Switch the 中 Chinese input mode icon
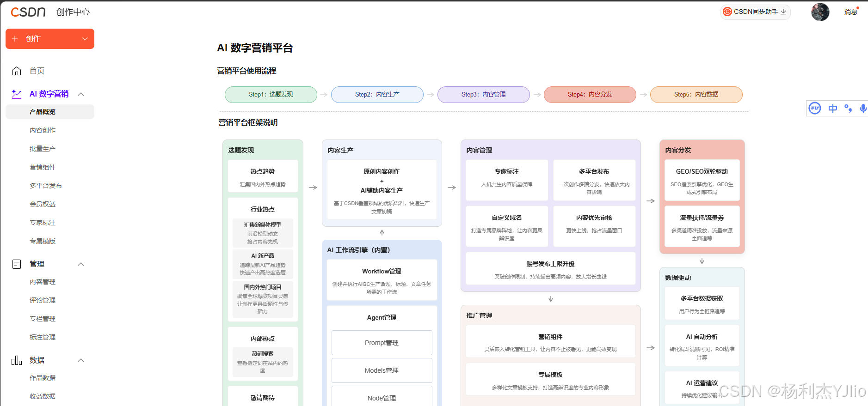This screenshot has height=406, width=868. (832, 108)
